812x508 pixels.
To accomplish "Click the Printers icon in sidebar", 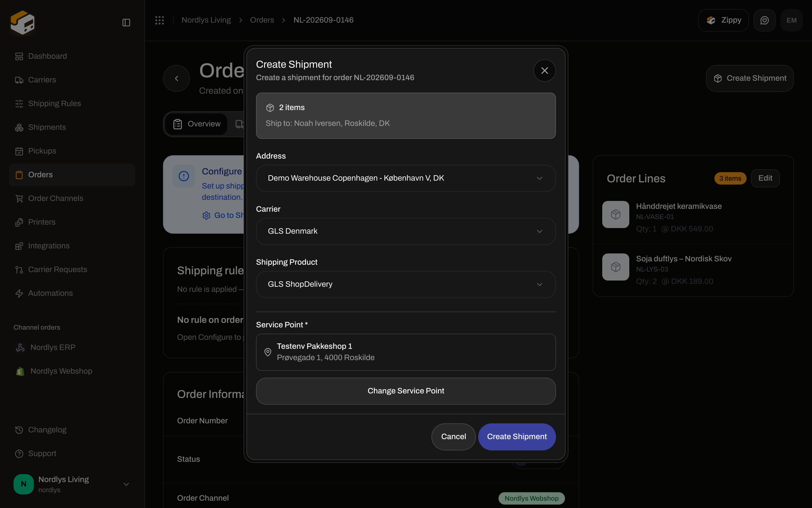I will pyautogui.click(x=19, y=222).
